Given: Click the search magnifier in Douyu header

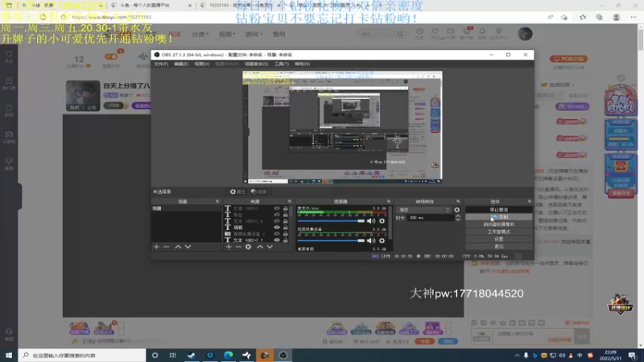Looking at the screenshot, I should click(400, 34).
